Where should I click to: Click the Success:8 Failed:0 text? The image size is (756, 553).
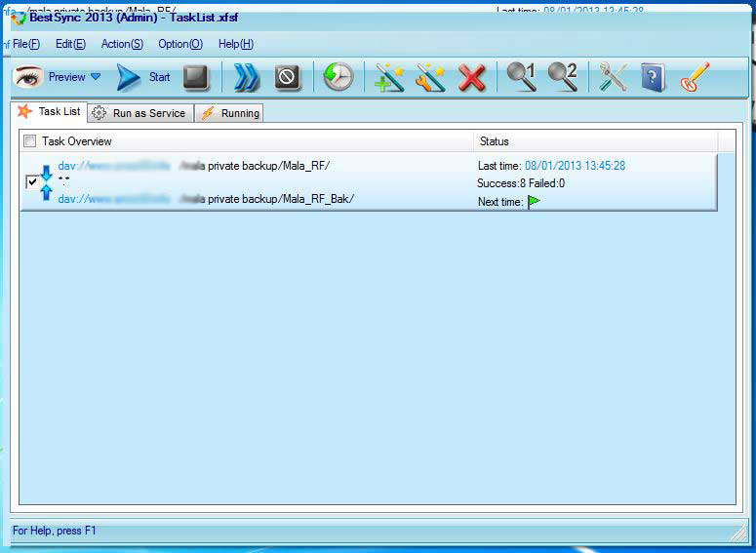[521, 183]
